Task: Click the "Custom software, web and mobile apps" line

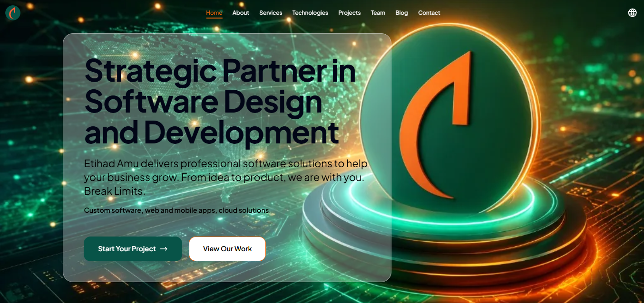Action: (177, 210)
